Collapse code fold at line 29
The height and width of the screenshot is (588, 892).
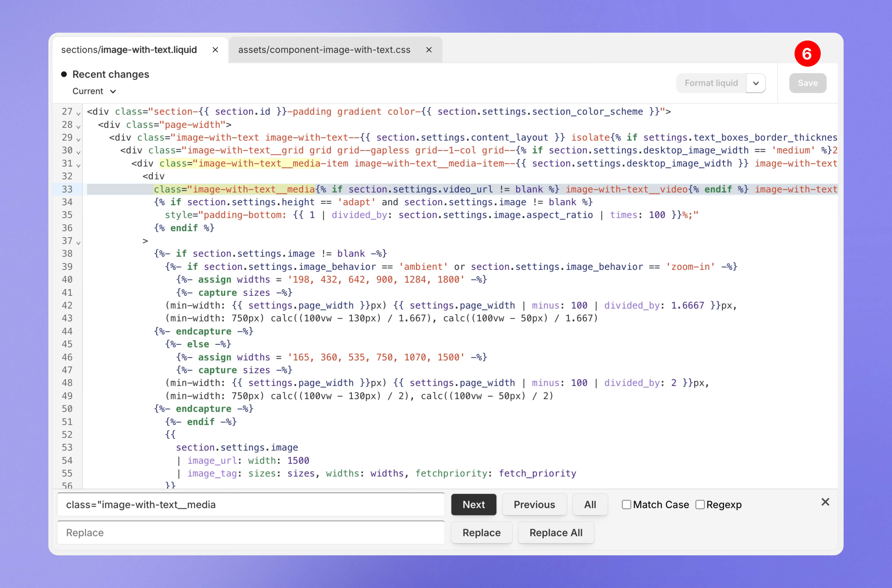coord(78,139)
